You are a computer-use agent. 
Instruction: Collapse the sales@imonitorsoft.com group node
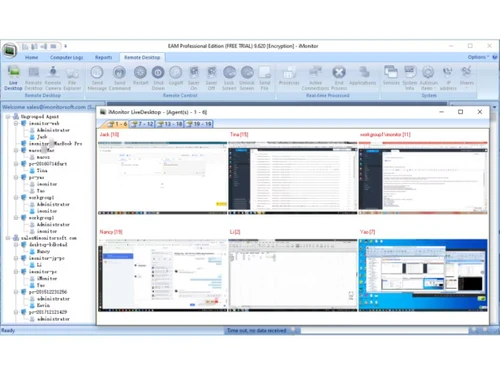8,238
